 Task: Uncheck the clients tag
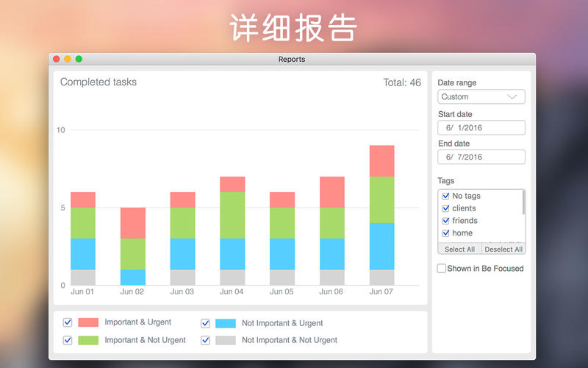pos(445,208)
